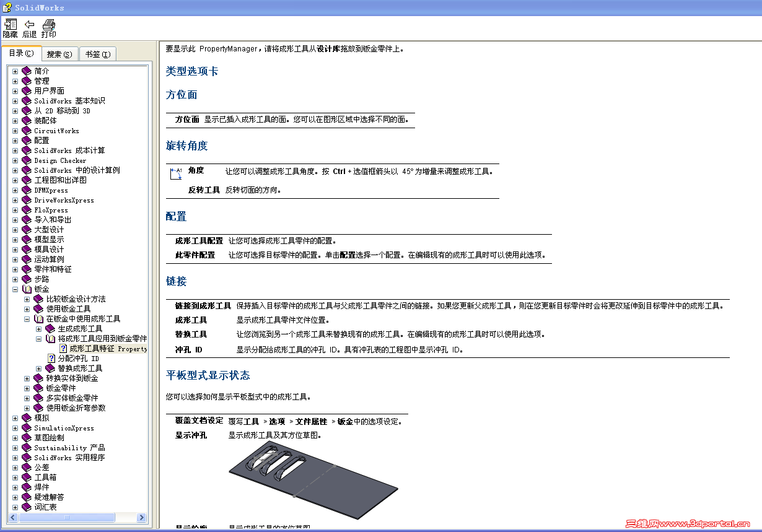Click the book icon beside SolidWorks 基本知识
This screenshot has width=762, height=532.
point(27,101)
